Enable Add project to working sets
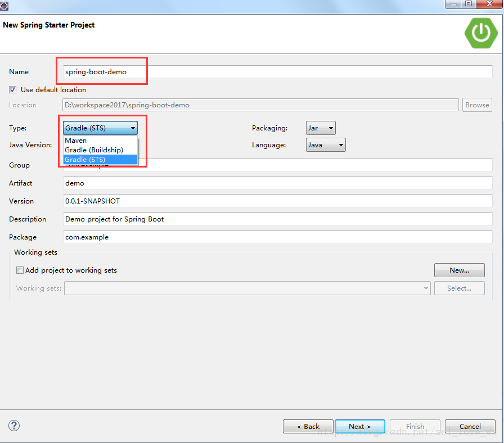504x443 pixels. (20, 270)
